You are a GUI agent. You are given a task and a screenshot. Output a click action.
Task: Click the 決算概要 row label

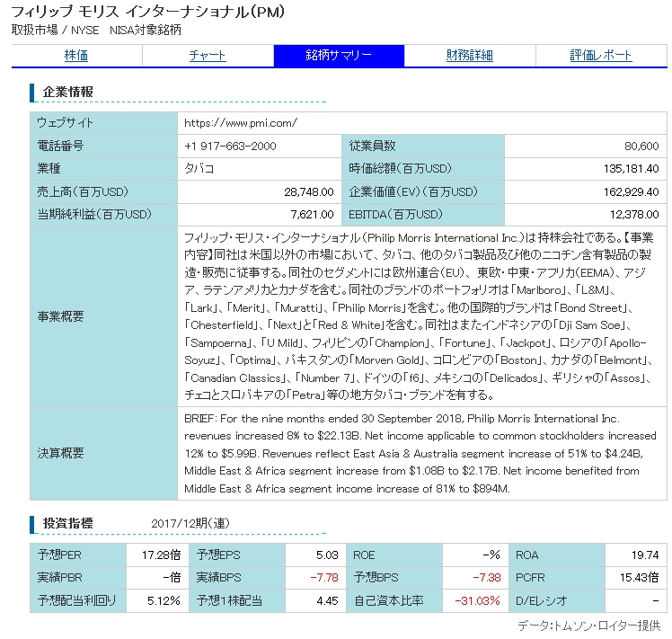click(58, 453)
